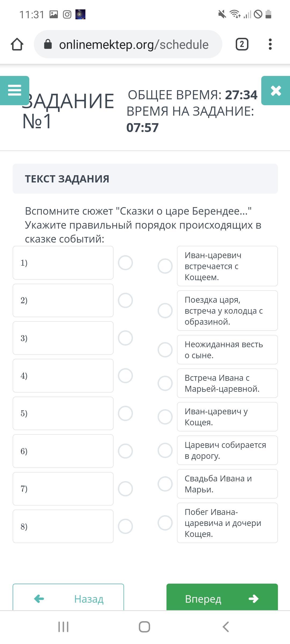Select the radio button beside slot 1)
The height and width of the screenshot is (644, 290).
pyautogui.click(x=125, y=263)
